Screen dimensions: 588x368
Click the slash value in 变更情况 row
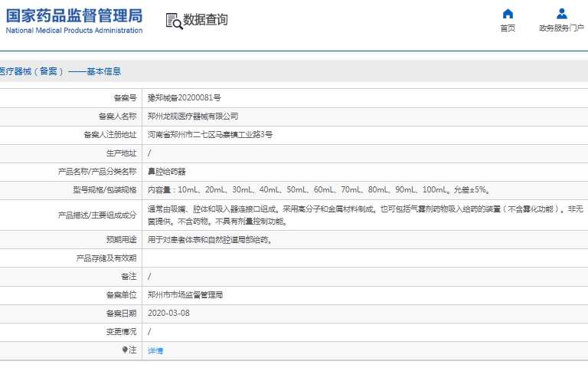149,332
